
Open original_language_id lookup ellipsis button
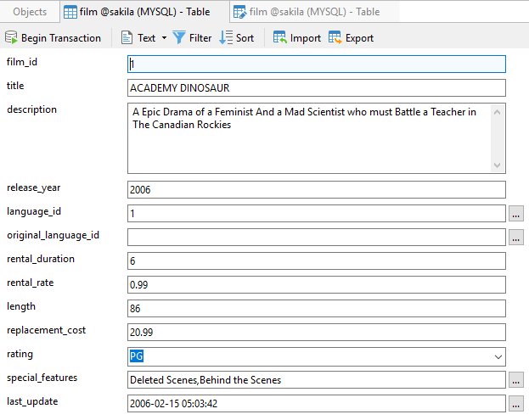click(x=516, y=238)
